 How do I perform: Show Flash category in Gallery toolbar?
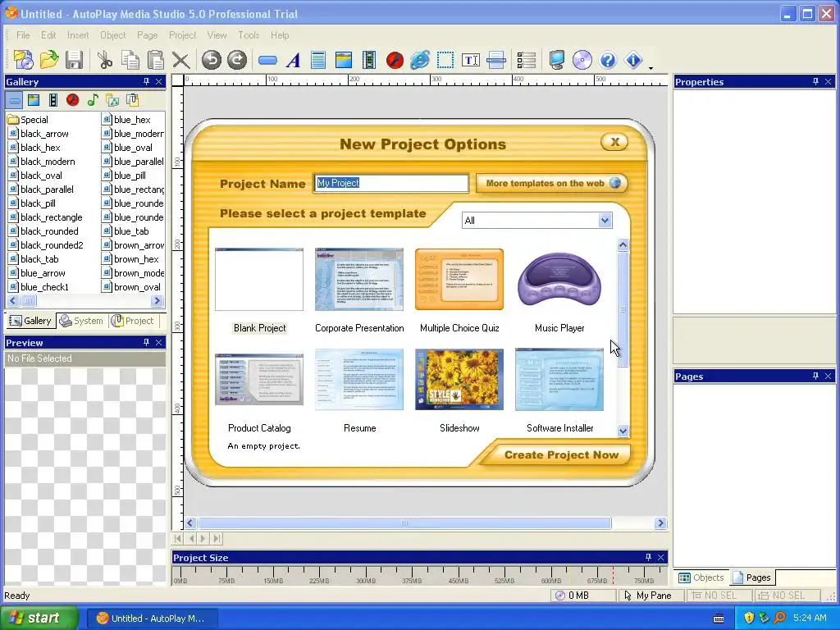coord(73,100)
